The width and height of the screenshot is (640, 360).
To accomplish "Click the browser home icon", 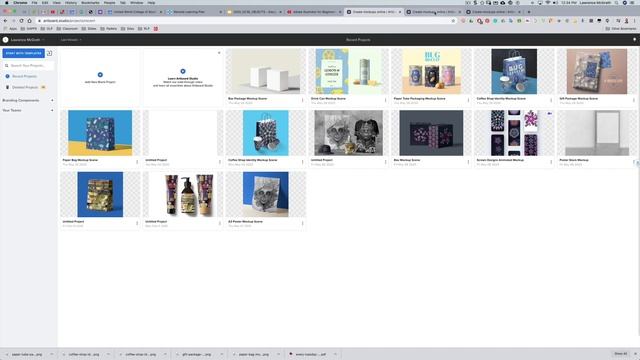I will click(29, 20).
